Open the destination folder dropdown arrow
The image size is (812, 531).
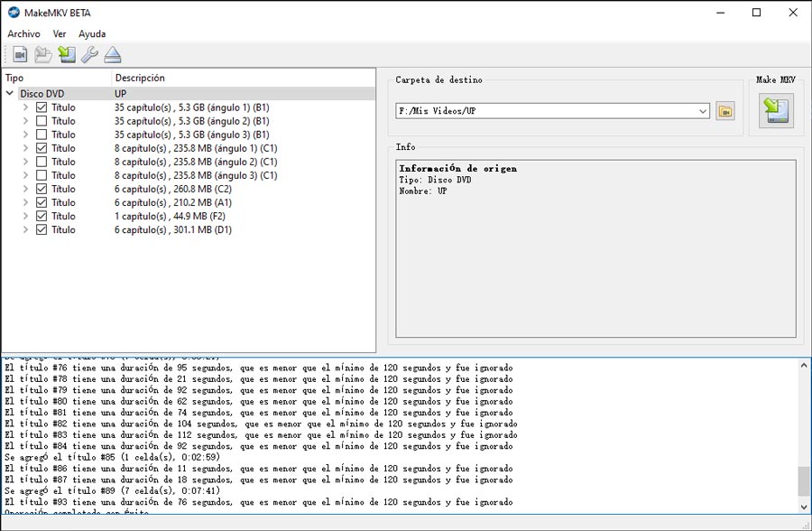point(703,111)
